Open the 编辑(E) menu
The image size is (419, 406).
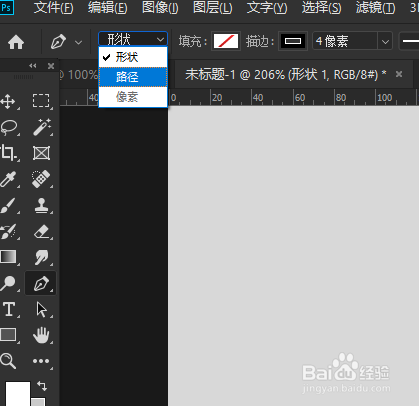[107, 7]
